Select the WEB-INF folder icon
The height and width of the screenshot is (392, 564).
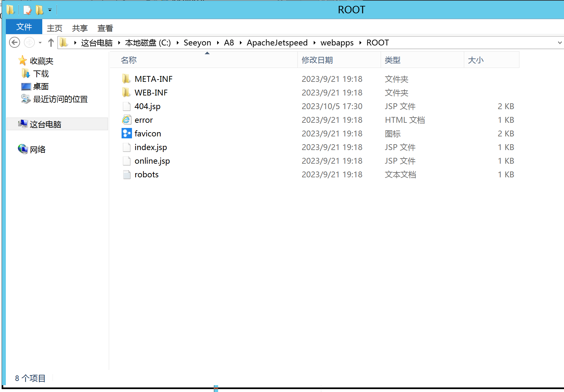point(126,93)
